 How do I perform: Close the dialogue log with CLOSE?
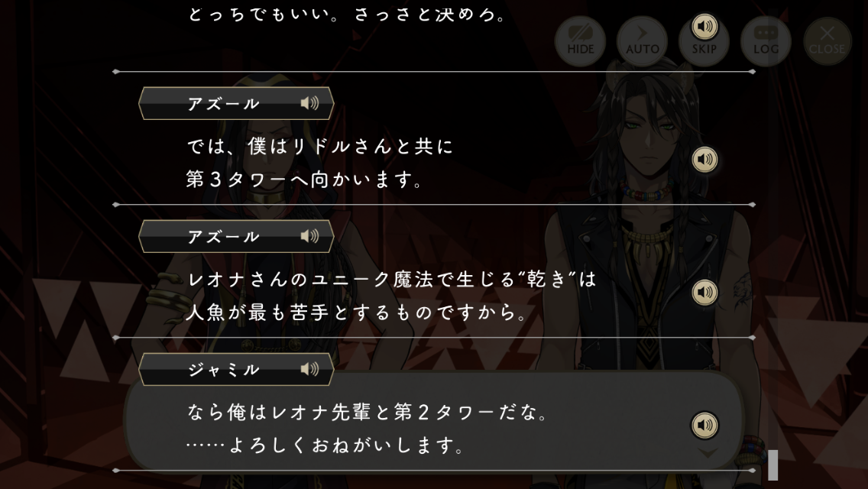point(828,41)
